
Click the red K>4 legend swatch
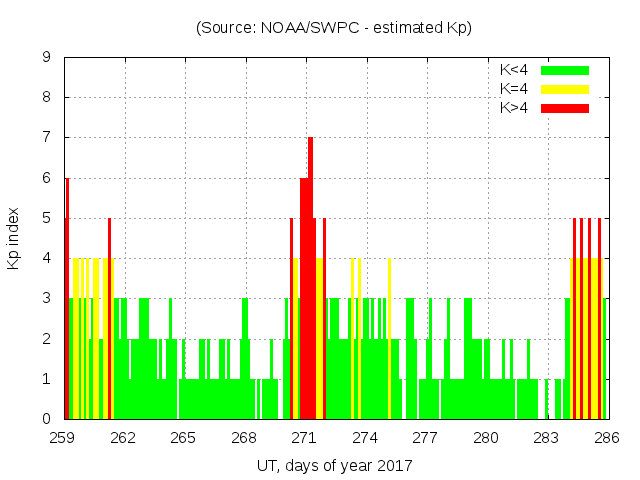565,108
